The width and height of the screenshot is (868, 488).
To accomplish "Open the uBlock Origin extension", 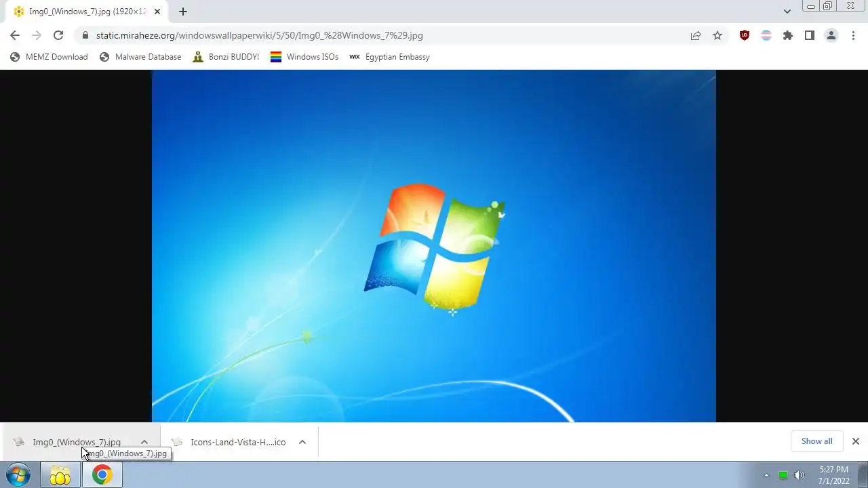I will (x=745, y=35).
